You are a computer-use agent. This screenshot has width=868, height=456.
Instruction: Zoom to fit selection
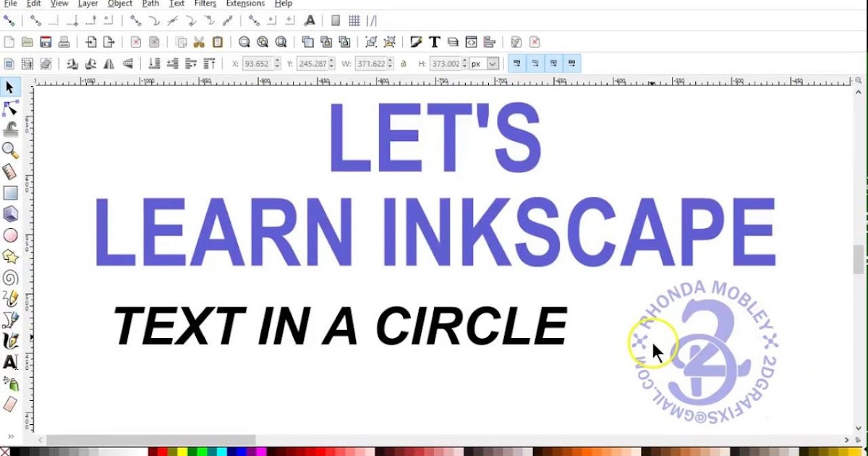point(244,42)
